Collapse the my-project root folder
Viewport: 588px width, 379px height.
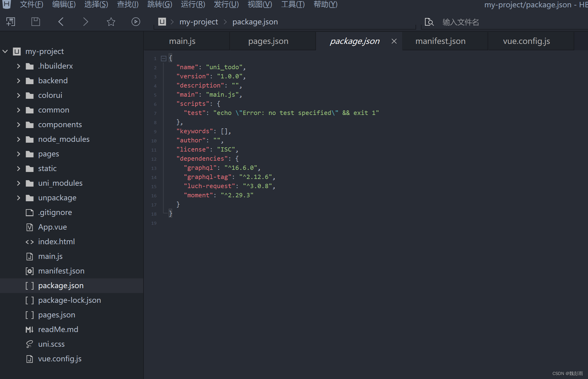point(5,51)
